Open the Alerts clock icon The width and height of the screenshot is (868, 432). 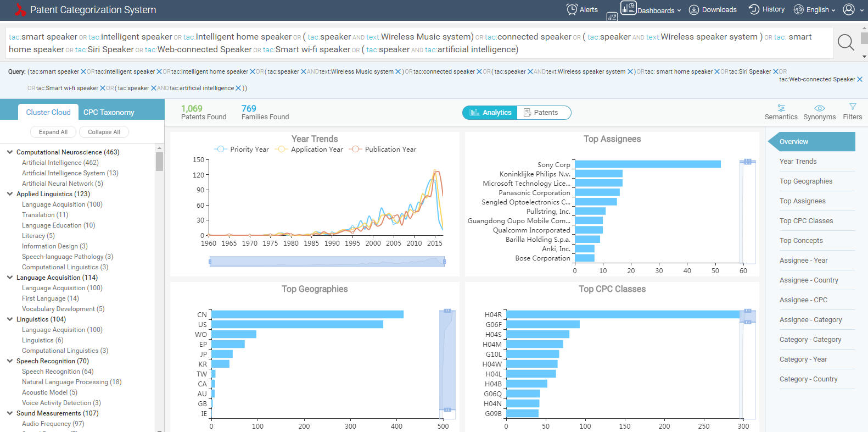[x=572, y=9]
